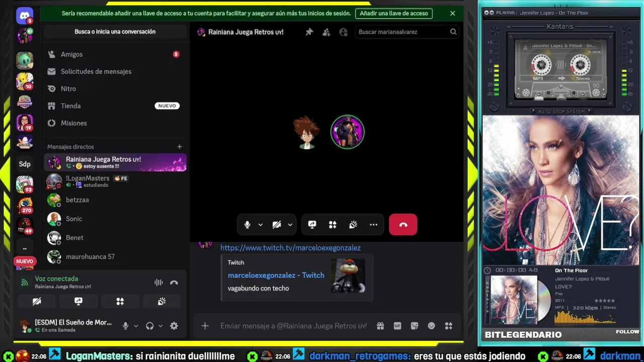This screenshot has width=644, height=362.
Task: Click Jennifer Lopez album cover thumbnail
Action: click(514, 300)
